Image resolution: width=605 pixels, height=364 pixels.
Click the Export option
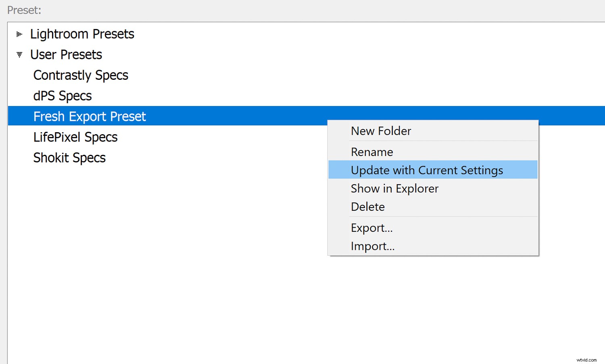click(x=371, y=227)
